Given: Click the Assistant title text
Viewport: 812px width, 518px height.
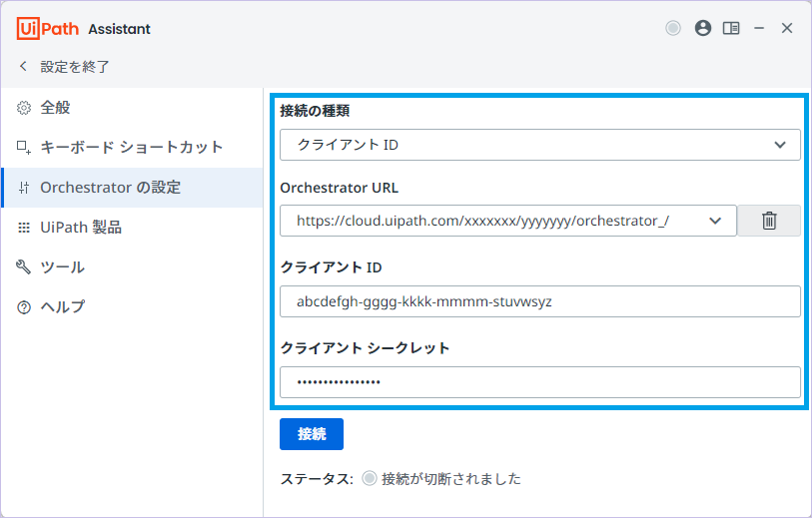Looking at the screenshot, I should [x=119, y=29].
